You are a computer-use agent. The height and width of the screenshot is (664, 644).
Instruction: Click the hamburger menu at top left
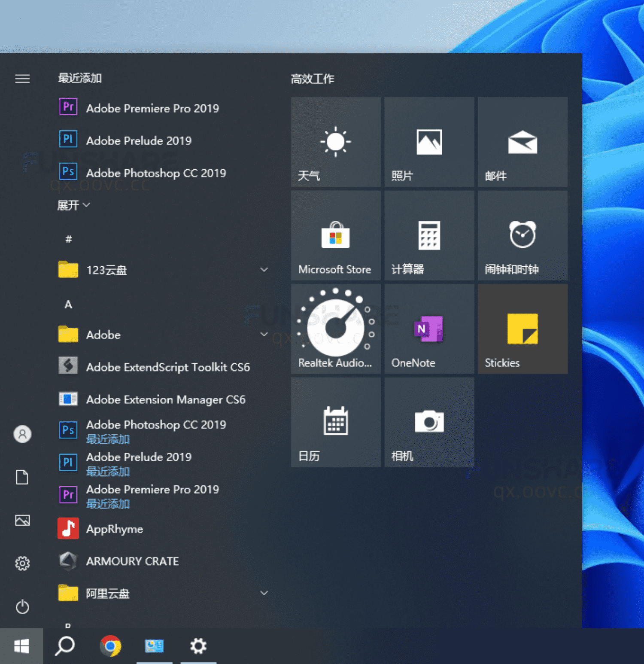[22, 79]
